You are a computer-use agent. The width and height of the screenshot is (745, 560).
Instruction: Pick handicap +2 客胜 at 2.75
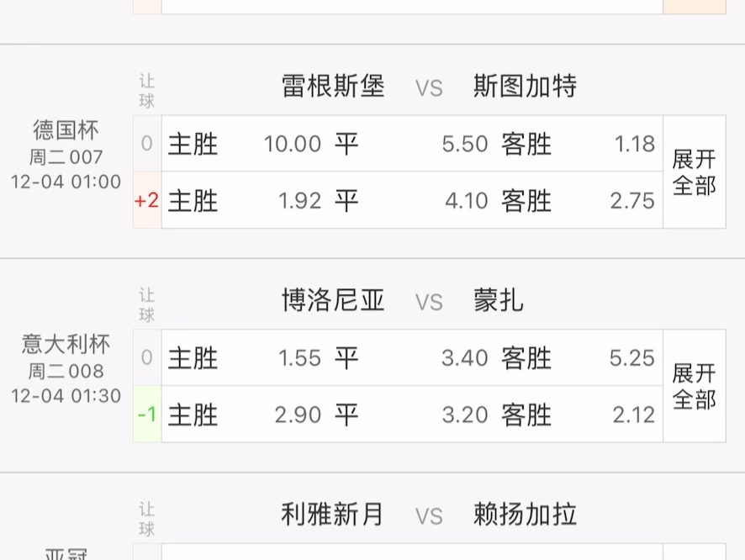click(x=579, y=200)
